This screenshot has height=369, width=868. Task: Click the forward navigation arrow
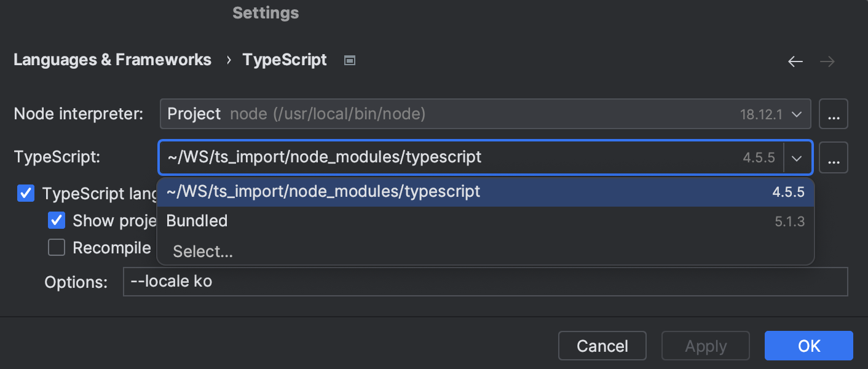[827, 61]
